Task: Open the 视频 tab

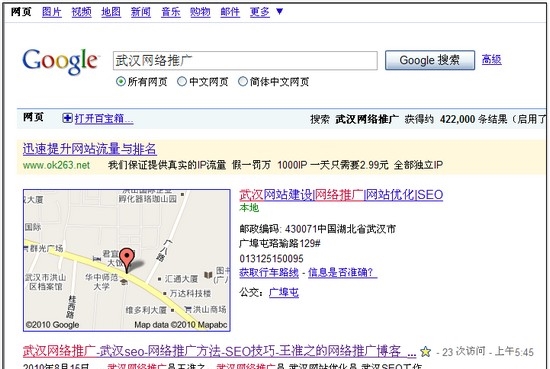Action: coord(81,12)
